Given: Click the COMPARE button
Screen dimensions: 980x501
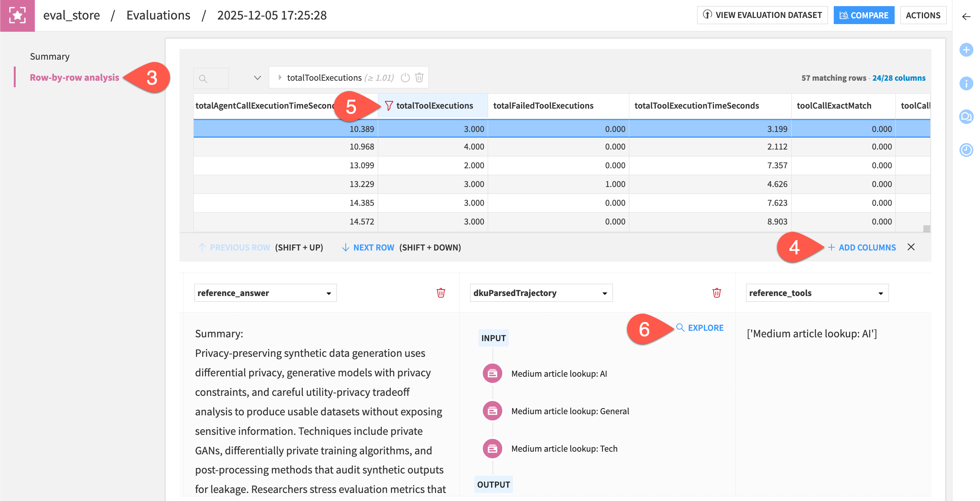Looking at the screenshot, I should 864,15.
